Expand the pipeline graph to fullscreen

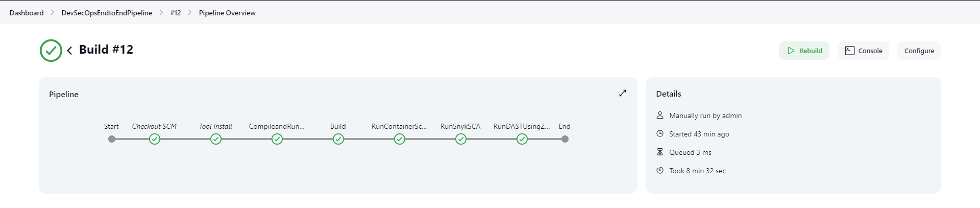tap(623, 93)
